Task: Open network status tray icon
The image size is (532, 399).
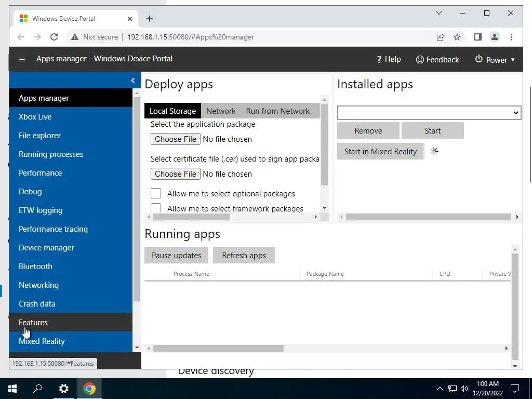Action: [x=453, y=389]
